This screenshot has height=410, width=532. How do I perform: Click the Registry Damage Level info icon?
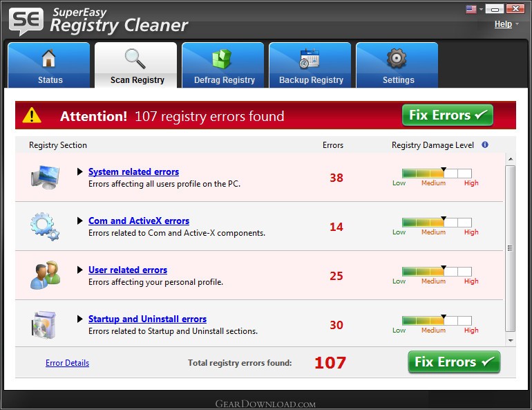click(x=485, y=145)
